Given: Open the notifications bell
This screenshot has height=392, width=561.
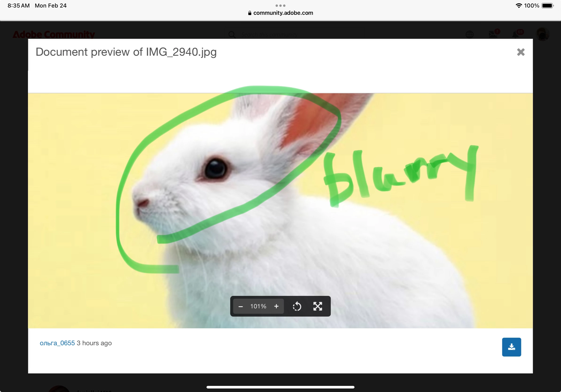Looking at the screenshot, I should pos(516,34).
